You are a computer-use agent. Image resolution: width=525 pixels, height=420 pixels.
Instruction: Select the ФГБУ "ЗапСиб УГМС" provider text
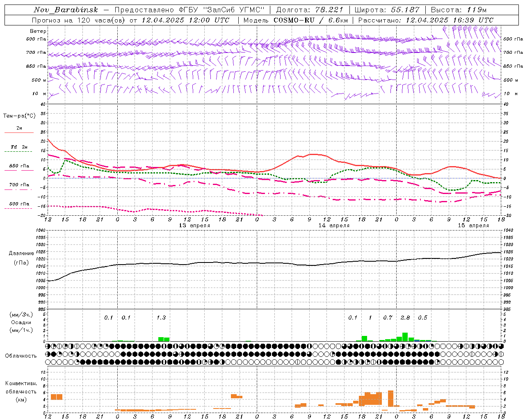click(x=222, y=10)
